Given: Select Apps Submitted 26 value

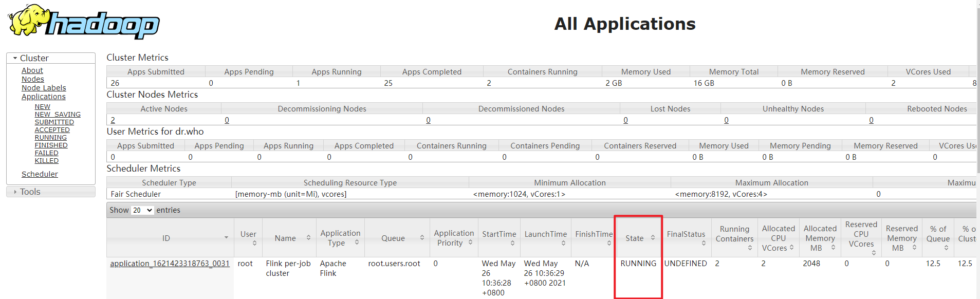Looking at the screenshot, I should click(115, 83).
